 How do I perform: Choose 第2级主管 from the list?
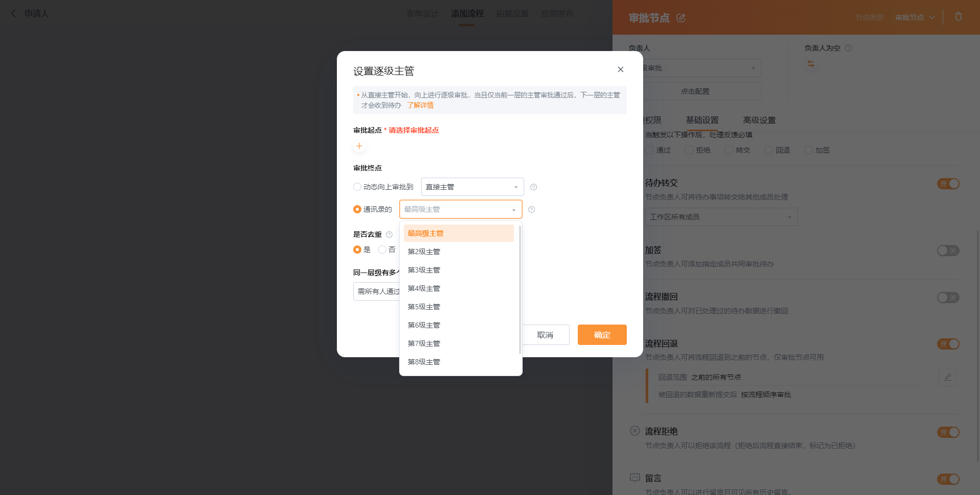(x=459, y=252)
